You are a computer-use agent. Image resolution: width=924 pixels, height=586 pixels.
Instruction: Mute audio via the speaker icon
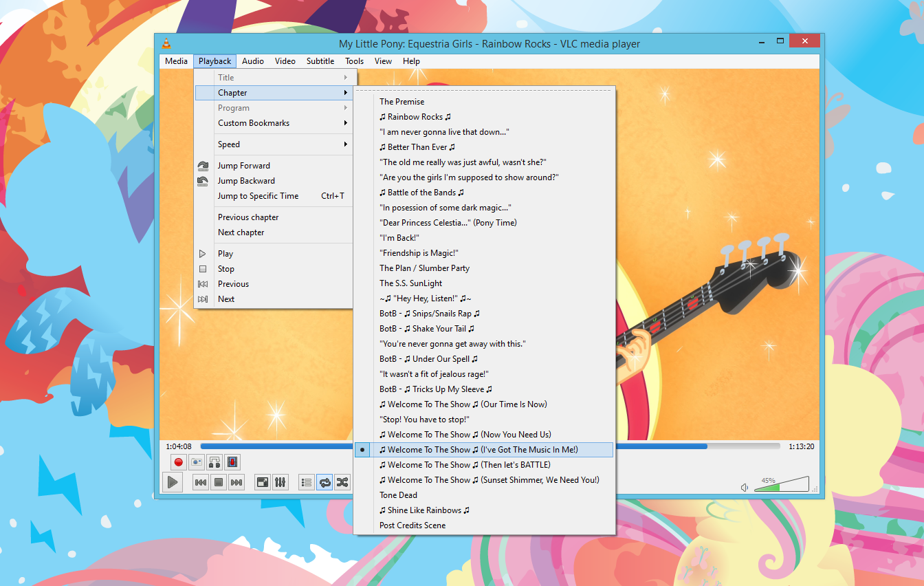coord(745,487)
